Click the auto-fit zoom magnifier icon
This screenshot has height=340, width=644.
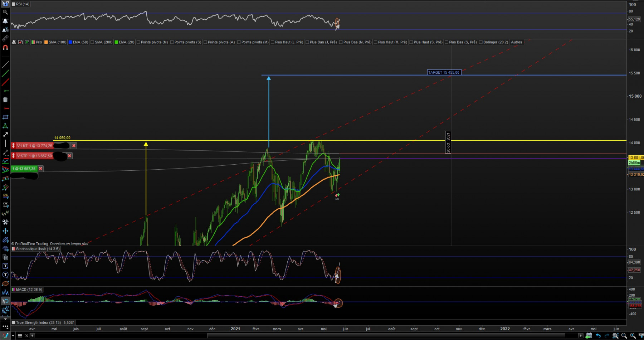[615, 335]
